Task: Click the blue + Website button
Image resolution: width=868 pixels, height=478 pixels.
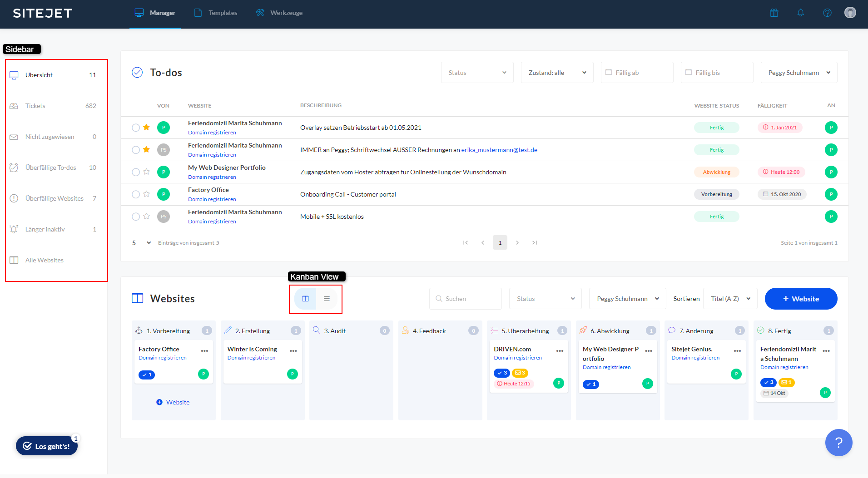Action: (x=801, y=299)
